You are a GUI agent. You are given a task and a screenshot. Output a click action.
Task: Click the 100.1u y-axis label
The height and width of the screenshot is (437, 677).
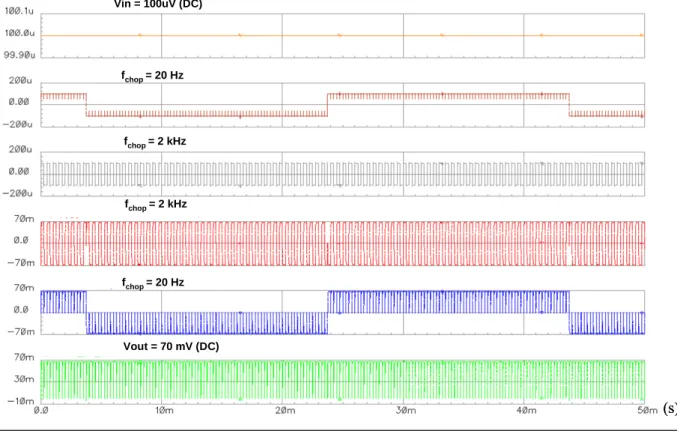click(x=19, y=11)
